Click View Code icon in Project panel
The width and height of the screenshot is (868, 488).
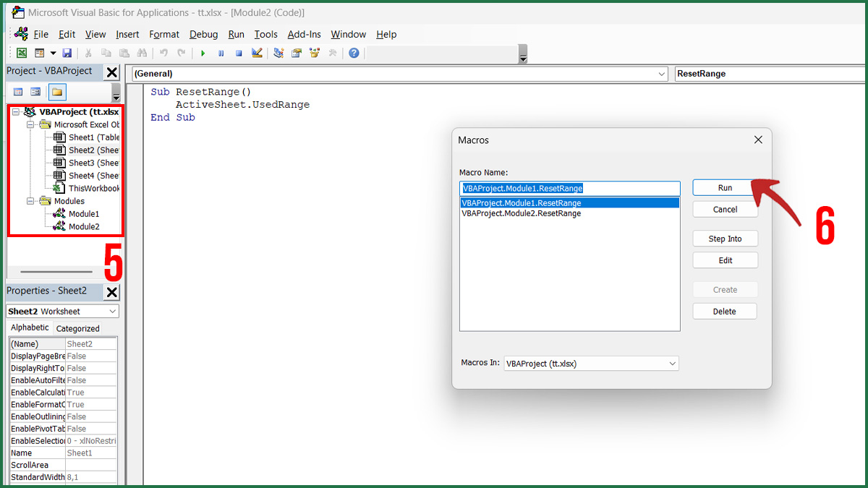(x=18, y=92)
